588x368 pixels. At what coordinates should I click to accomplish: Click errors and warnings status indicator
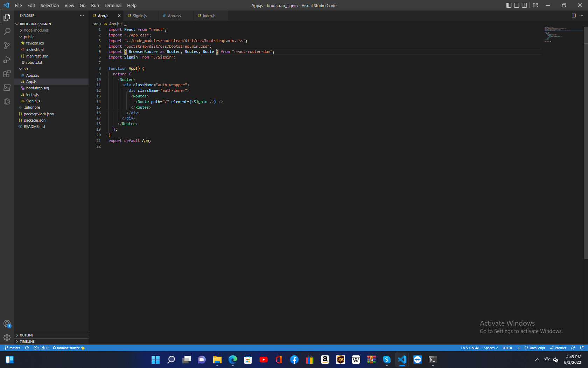coord(40,348)
